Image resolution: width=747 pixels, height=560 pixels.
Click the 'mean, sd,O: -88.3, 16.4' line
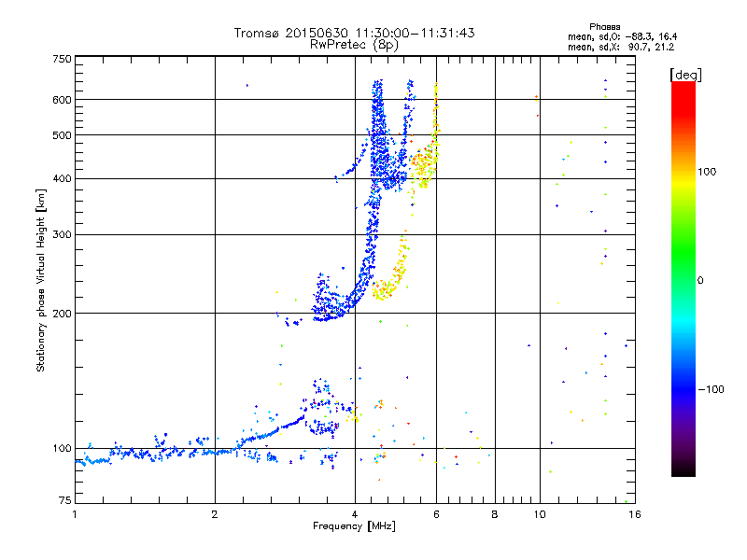tap(622, 36)
